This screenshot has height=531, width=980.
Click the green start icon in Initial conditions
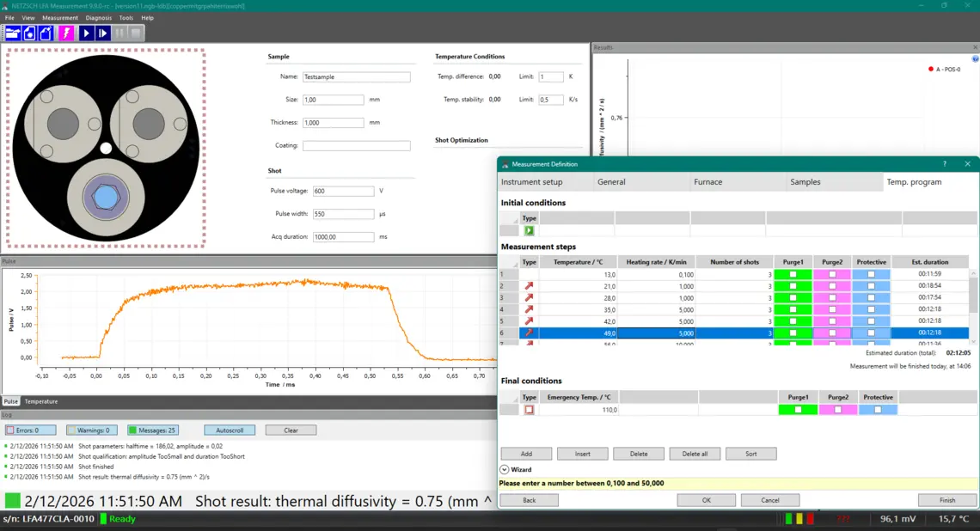[530, 230]
